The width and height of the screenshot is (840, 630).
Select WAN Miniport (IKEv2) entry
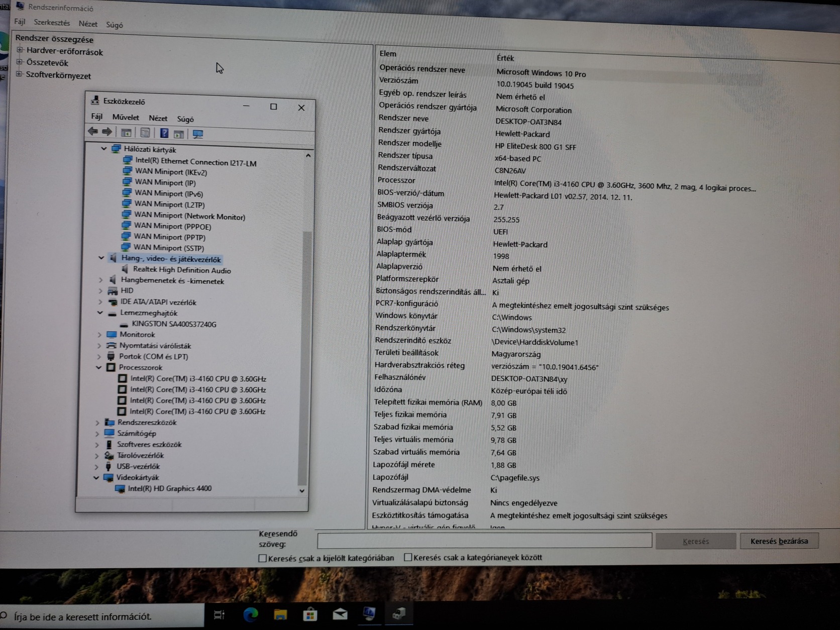coord(171,172)
